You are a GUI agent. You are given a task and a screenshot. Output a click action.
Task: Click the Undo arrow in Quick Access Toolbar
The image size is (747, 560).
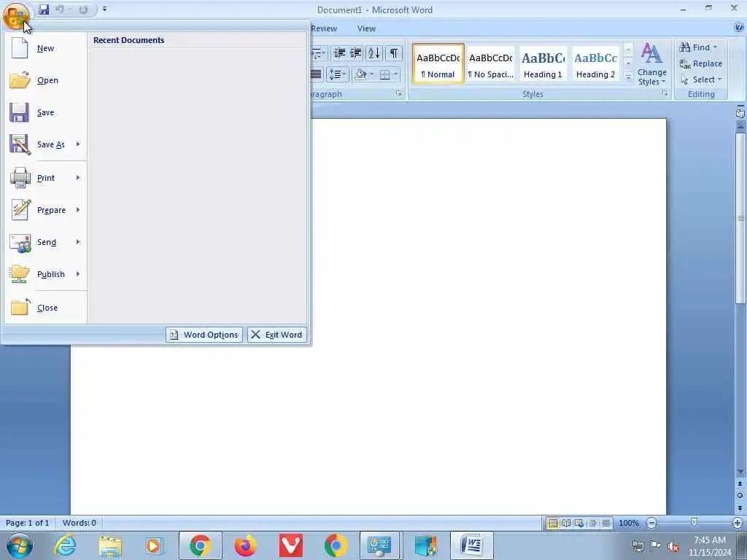(x=60, y=9)
